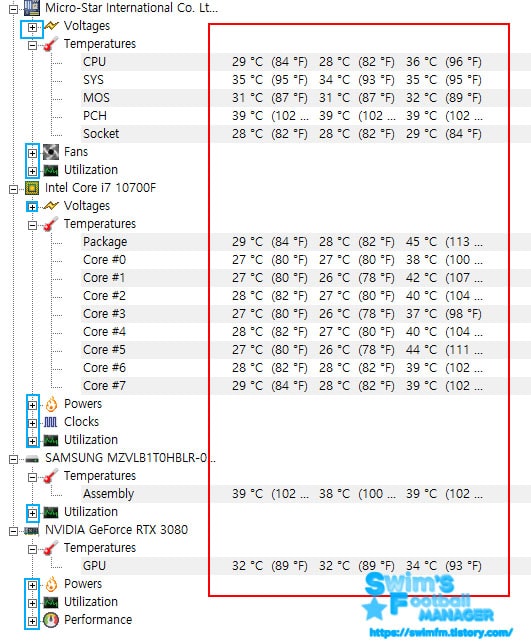Collapse the NVIDIA Temperatures node
This screenshot has height=644, width=531.
[x=32, y=550]
